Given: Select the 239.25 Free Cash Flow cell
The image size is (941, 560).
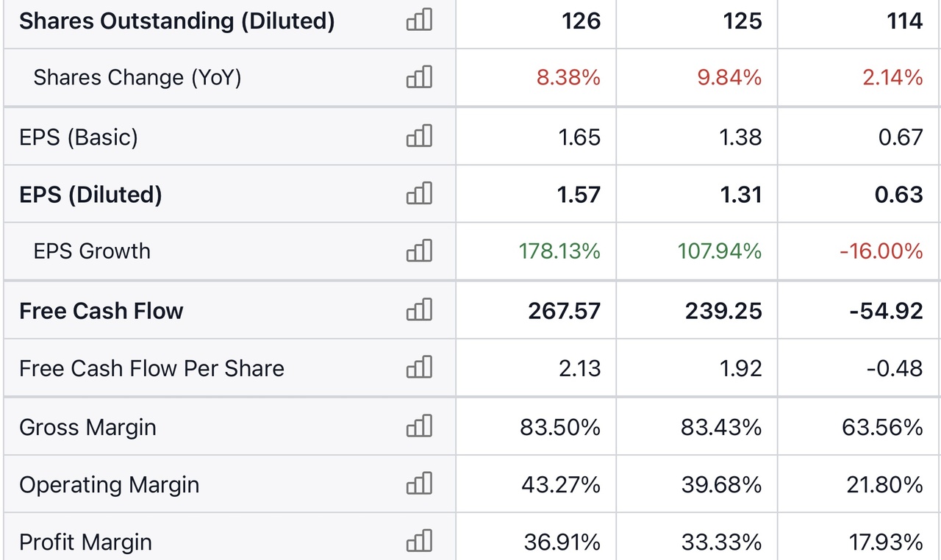Looking at the screenshot, I should [x=724, y=311].
